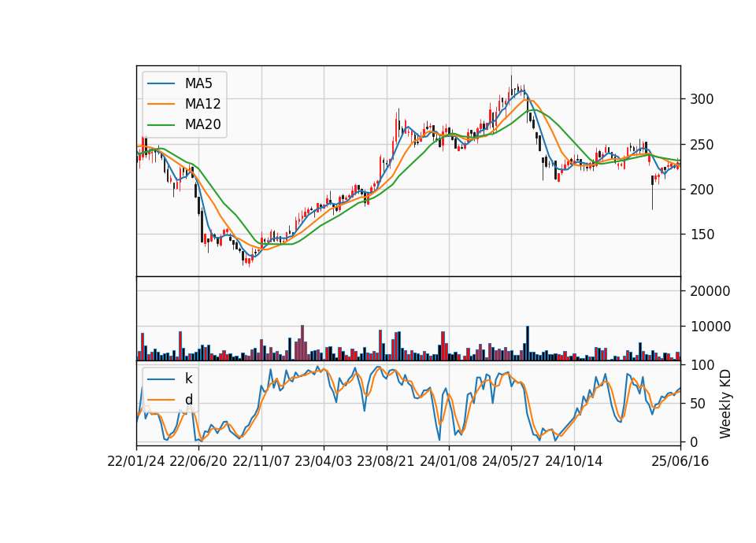Click the 200 price axis label

[702, 190]
